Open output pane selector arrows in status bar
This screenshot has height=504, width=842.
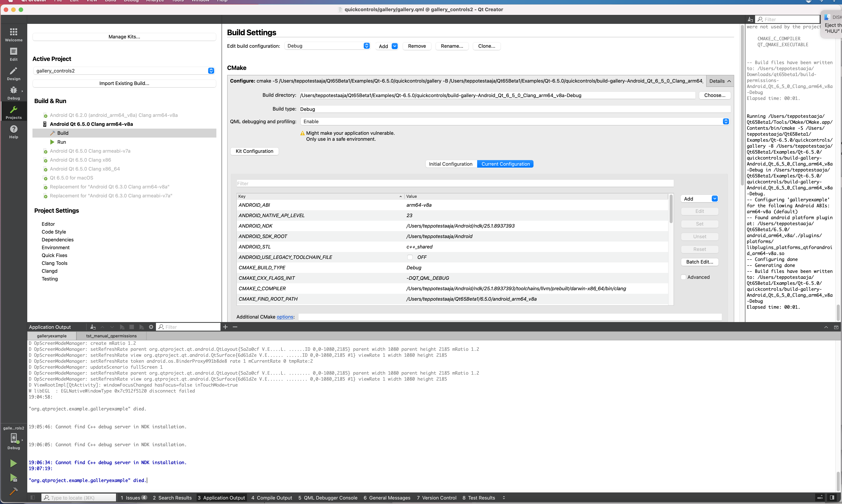(x=504, y=498)
